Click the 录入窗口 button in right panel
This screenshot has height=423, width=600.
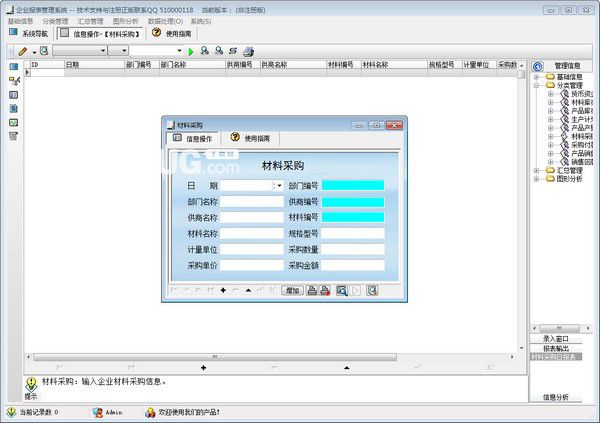556,339
